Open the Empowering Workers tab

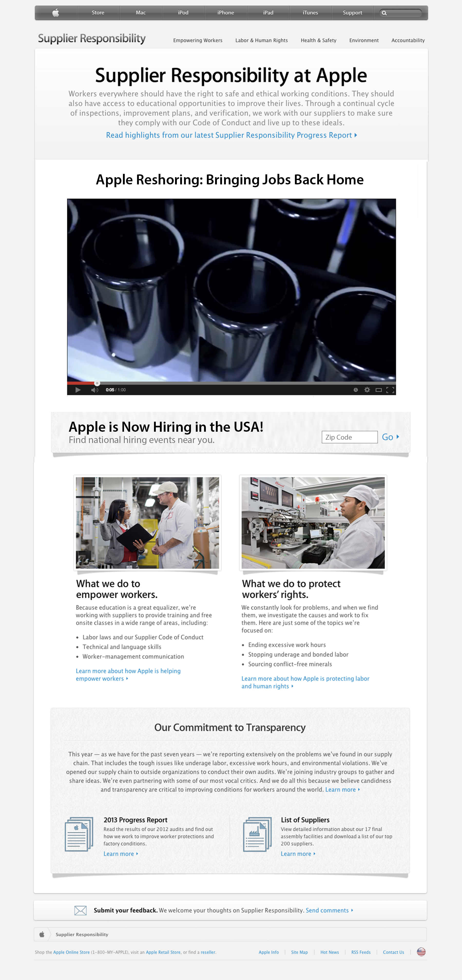pos(198,40)
